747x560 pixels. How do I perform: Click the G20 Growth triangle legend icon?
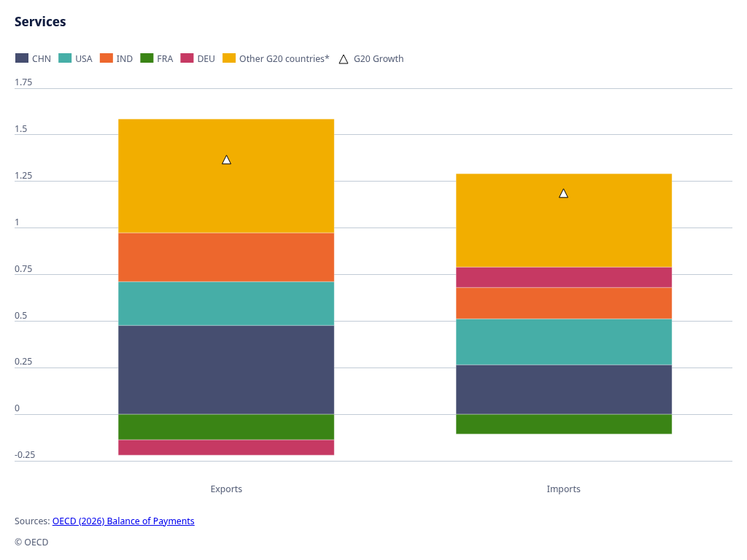[344, 58]
